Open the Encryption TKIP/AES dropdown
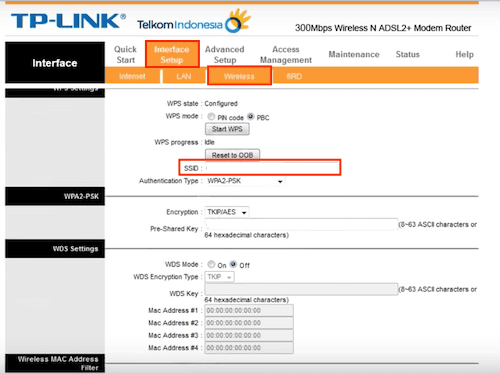Viewport: 500px width, 374px height. (227, 212)
